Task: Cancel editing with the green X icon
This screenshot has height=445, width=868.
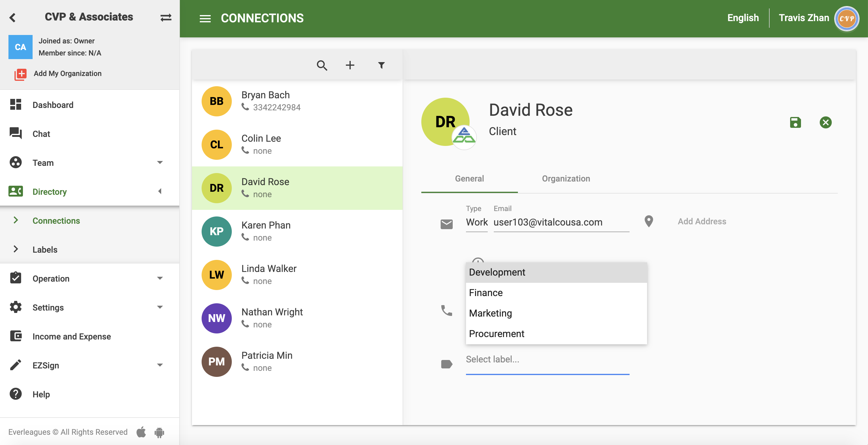Action: pyautogui.click(x=825, y=122)
